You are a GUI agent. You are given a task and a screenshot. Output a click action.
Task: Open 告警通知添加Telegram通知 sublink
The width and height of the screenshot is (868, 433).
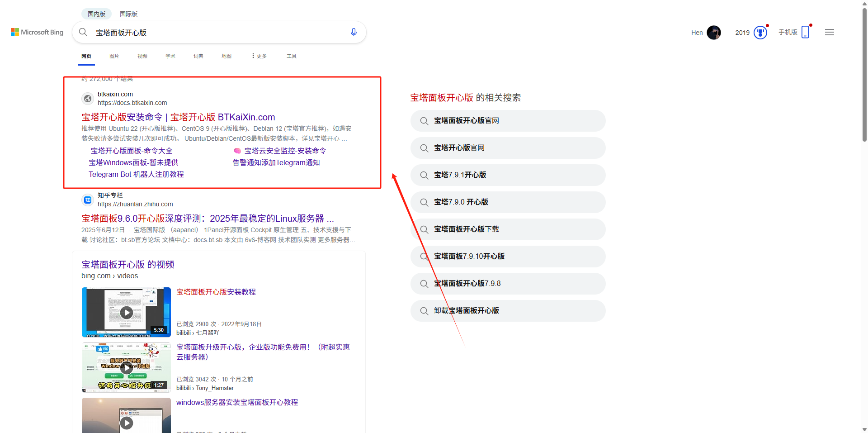pos(276,162)
